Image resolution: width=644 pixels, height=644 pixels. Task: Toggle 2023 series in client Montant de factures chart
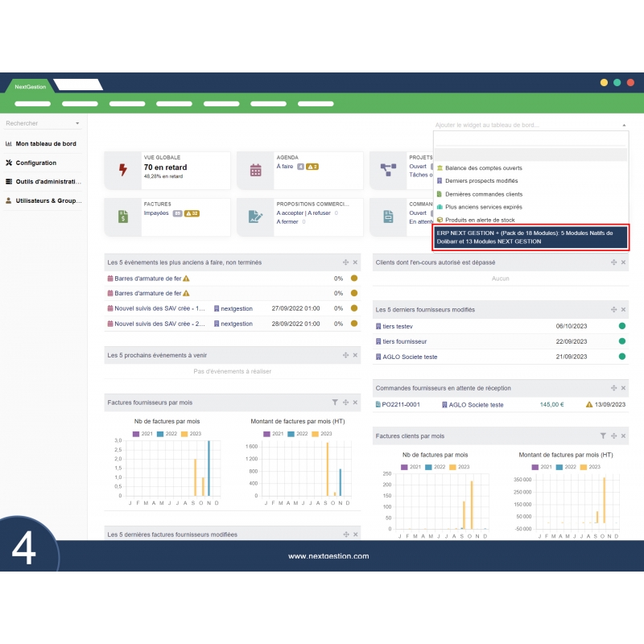(589, 467)
